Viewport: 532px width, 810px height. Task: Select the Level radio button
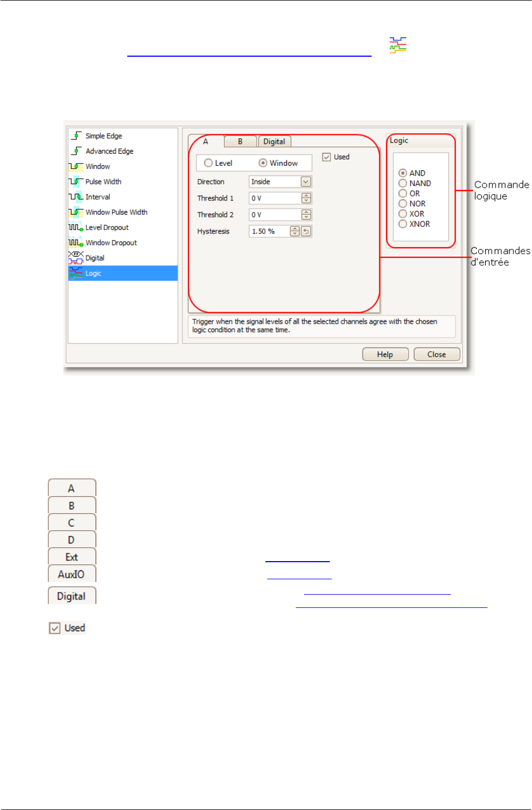[208, 163]
